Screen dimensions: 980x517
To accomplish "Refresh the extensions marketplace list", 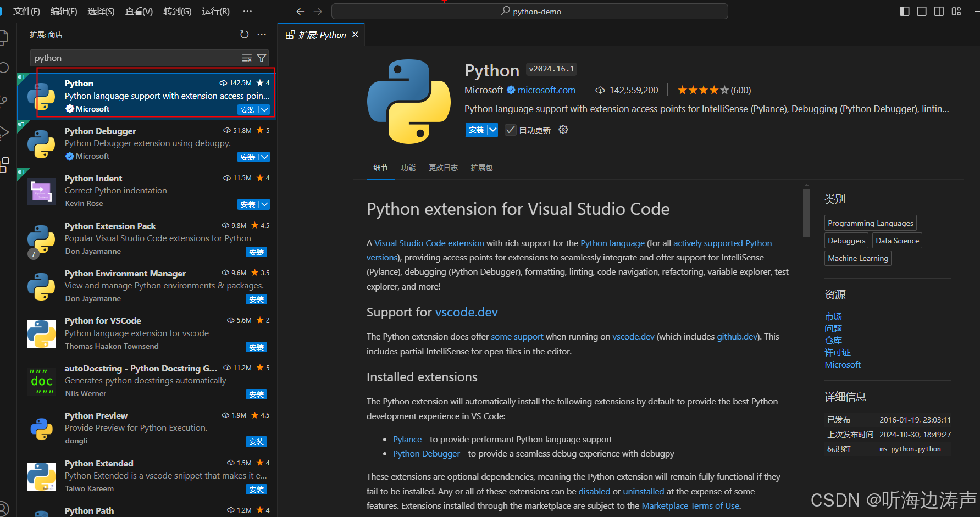I will click(245, 35).
